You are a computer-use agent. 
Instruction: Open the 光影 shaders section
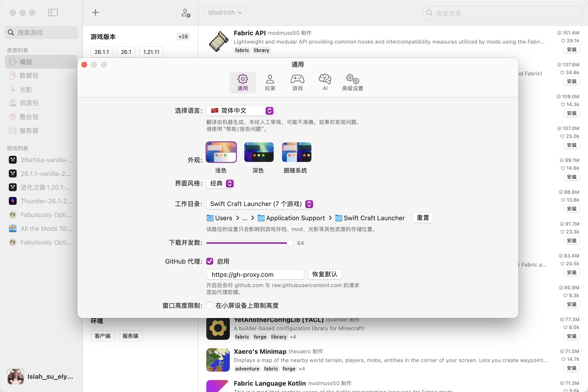coord(26,89)
